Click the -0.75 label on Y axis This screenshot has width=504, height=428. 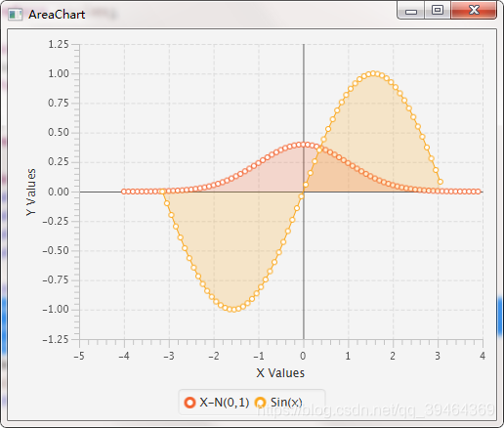point(56,280)
